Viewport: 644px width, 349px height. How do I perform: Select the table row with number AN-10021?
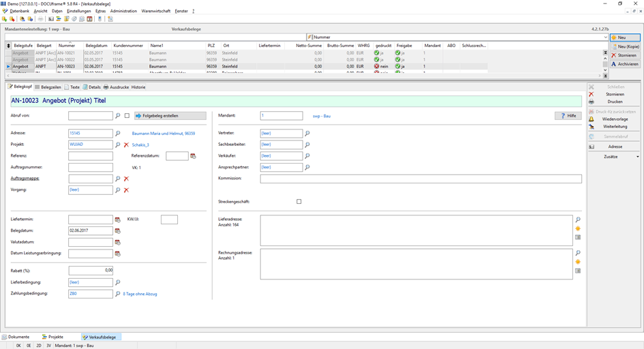(247, 53)
